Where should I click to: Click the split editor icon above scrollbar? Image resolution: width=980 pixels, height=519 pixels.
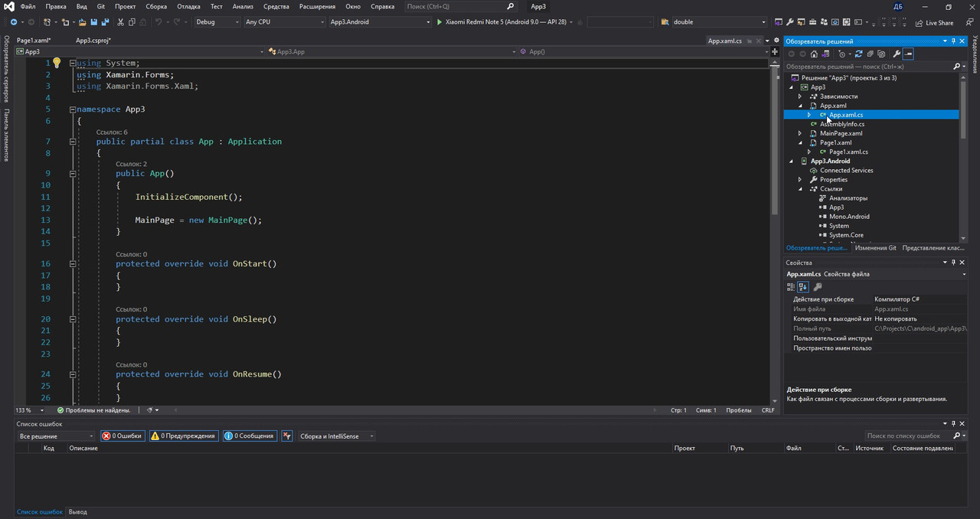(x=775, y=51)
